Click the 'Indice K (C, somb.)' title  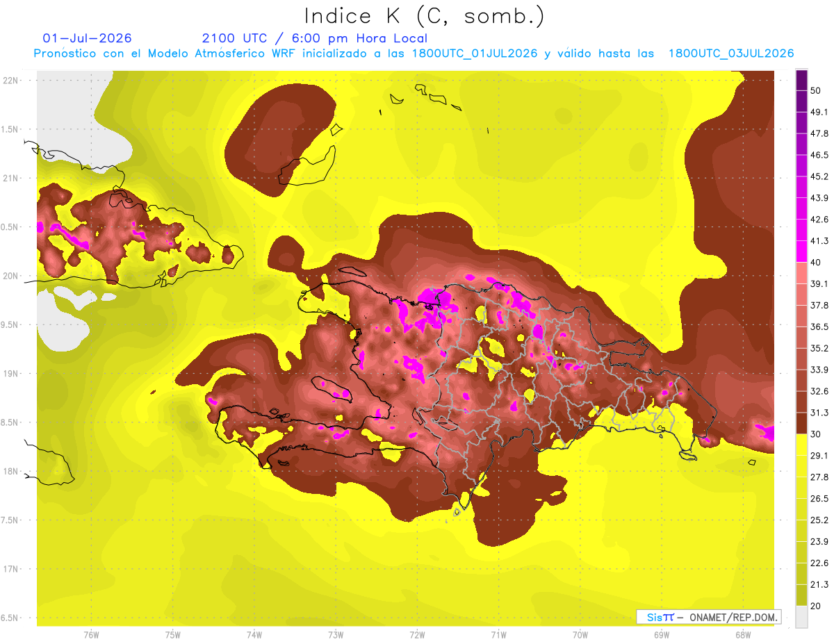425,16
